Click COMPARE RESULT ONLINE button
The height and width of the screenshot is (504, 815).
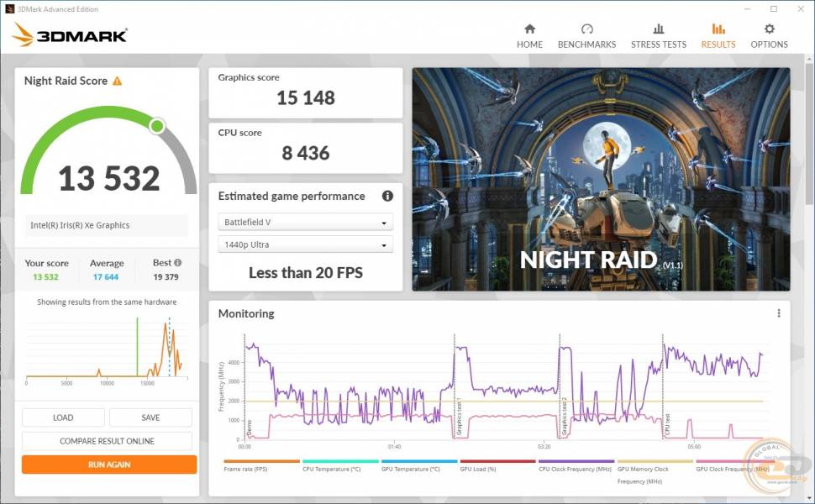[x=107, y=441]
